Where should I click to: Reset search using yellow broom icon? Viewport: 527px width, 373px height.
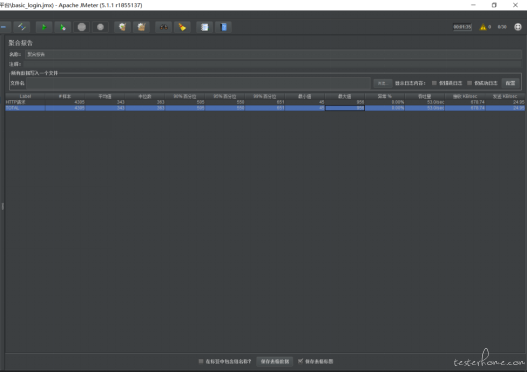(182, 27)
